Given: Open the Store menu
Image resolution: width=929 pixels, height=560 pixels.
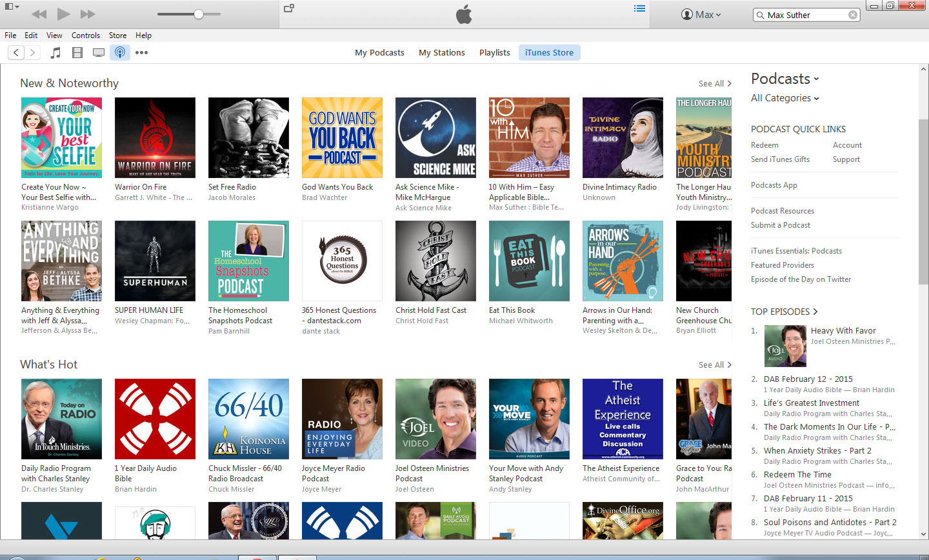Looking at the screenshot, I should (x=117, y=35).
